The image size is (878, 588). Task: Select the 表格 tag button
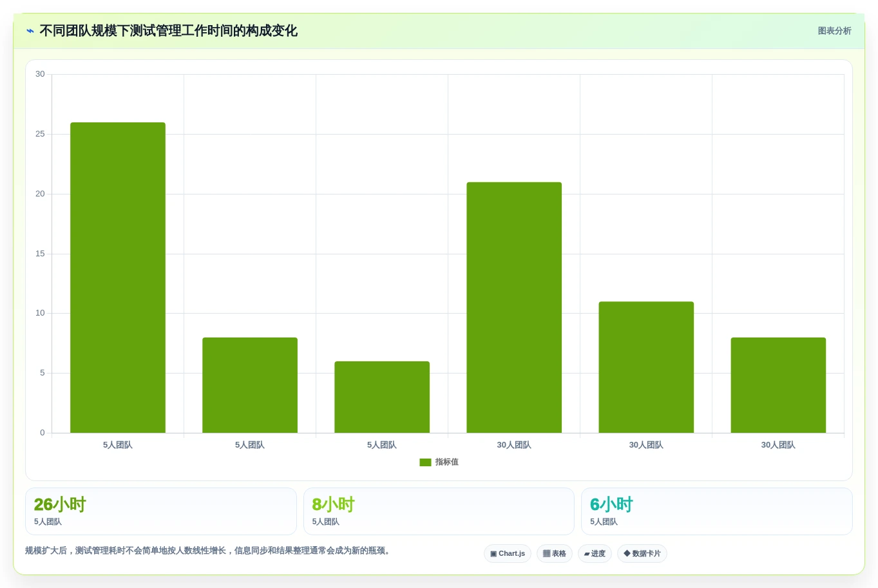pos(555,554)
